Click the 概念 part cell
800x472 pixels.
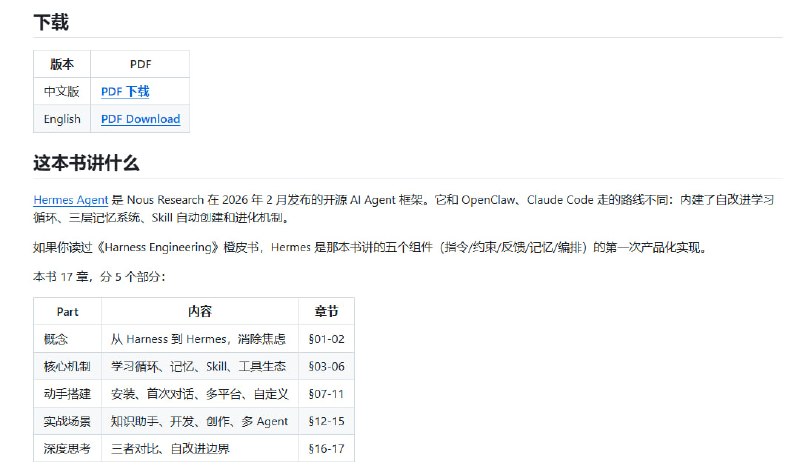67,339
